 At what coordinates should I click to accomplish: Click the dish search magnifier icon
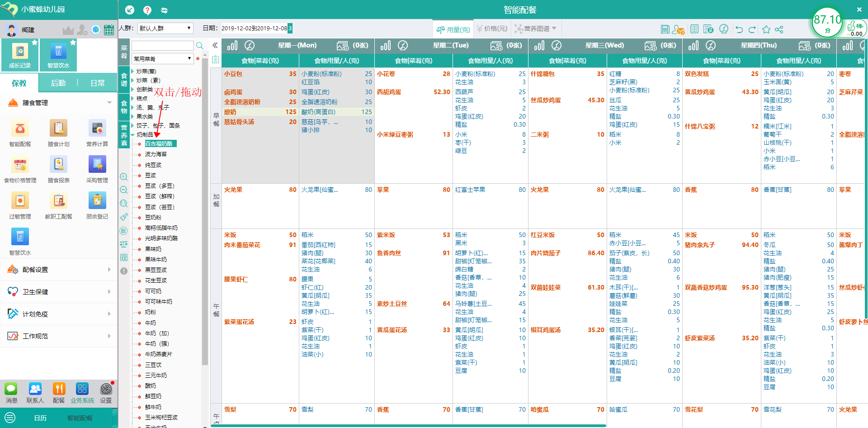[x=199, y=46]
